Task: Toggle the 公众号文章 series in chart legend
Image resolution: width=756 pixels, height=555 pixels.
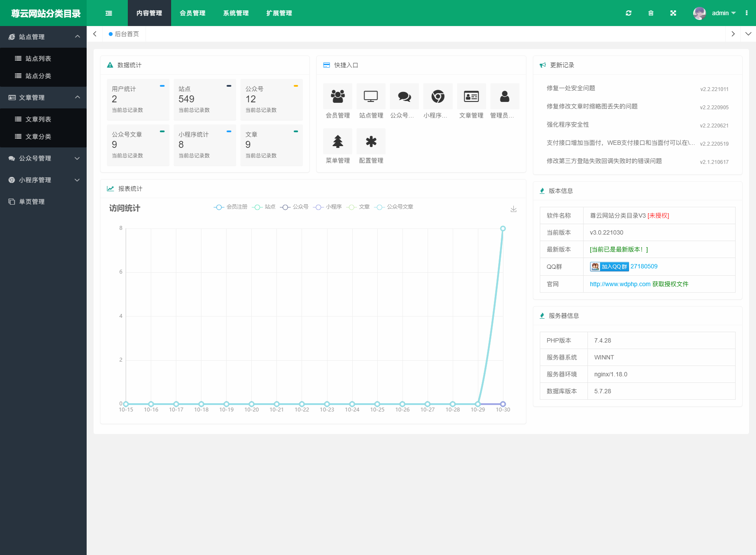Action: click(x=394, y=207)
